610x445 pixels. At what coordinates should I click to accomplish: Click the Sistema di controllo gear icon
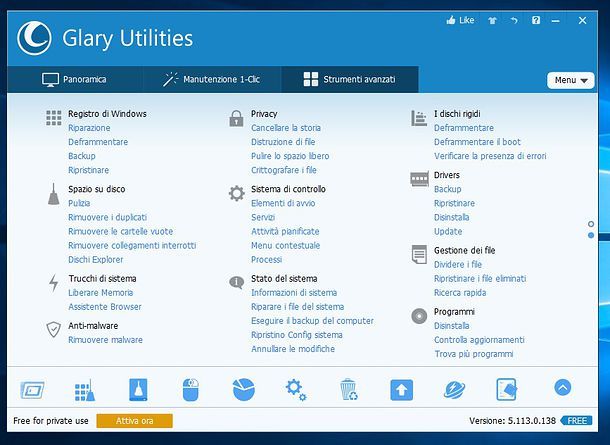coord(237,193)
